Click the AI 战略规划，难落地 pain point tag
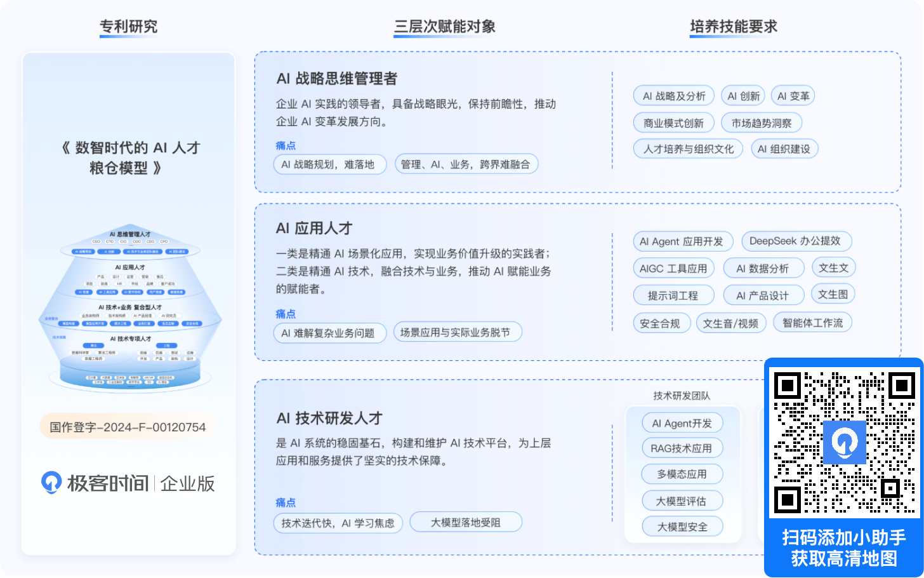924x578 pixels. point(330,165)
